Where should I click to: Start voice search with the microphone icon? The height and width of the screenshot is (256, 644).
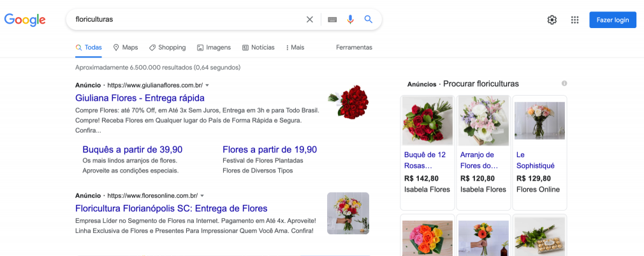click(x=350, y=19)
